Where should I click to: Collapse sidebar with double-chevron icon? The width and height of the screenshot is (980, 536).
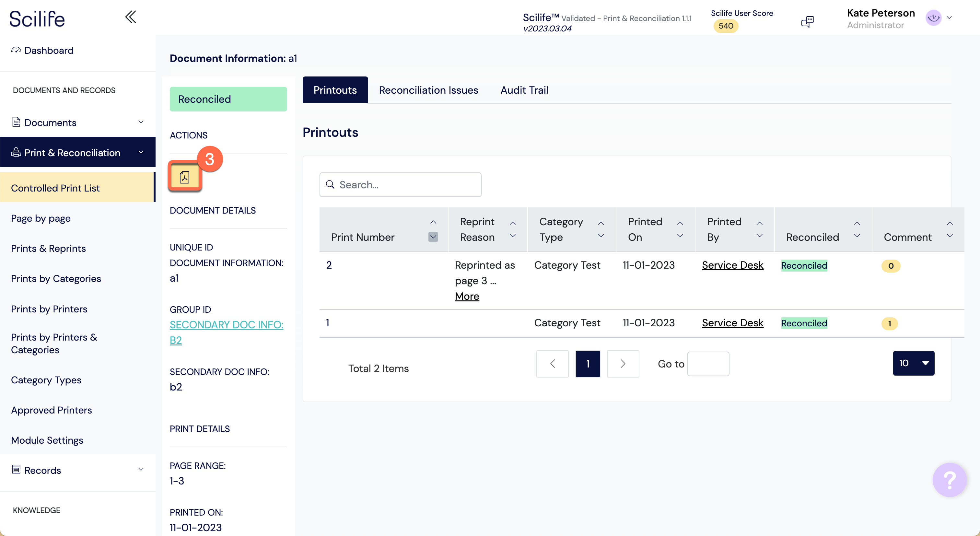[x=131, y=17]
